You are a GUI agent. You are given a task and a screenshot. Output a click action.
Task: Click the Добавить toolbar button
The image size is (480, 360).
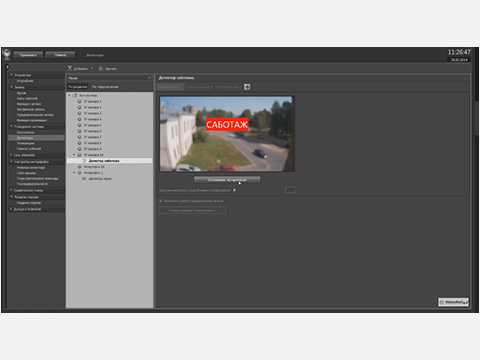pos(80,69)
